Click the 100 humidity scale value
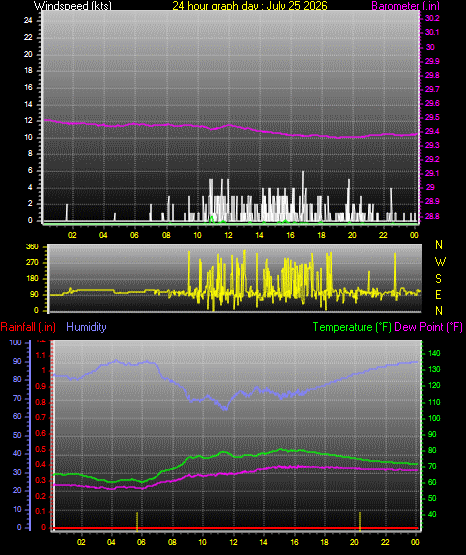Screen dimensions: 466x555 click(x=16, y=342)
